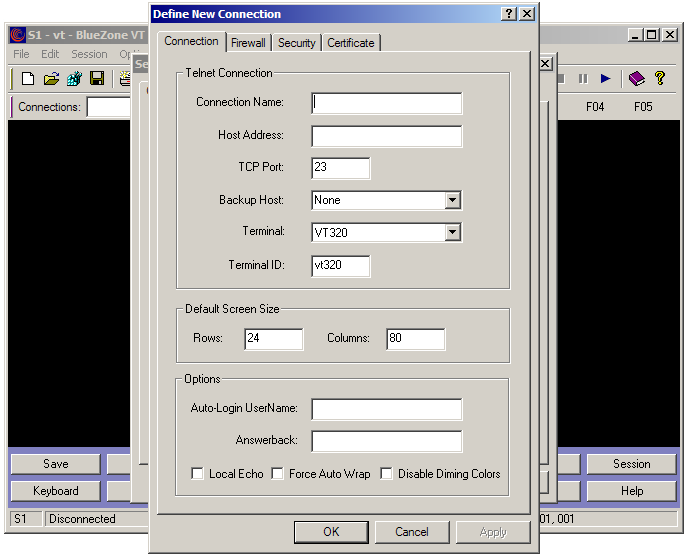This screenshot has width=687, height=555.
Task: Click the Open folder toolbar icon
Action: 51,78
